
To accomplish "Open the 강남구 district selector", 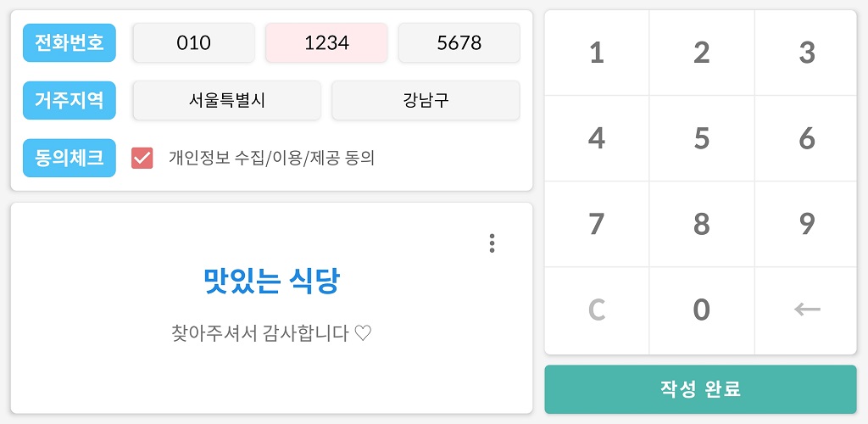I will [x=426, y=100].
